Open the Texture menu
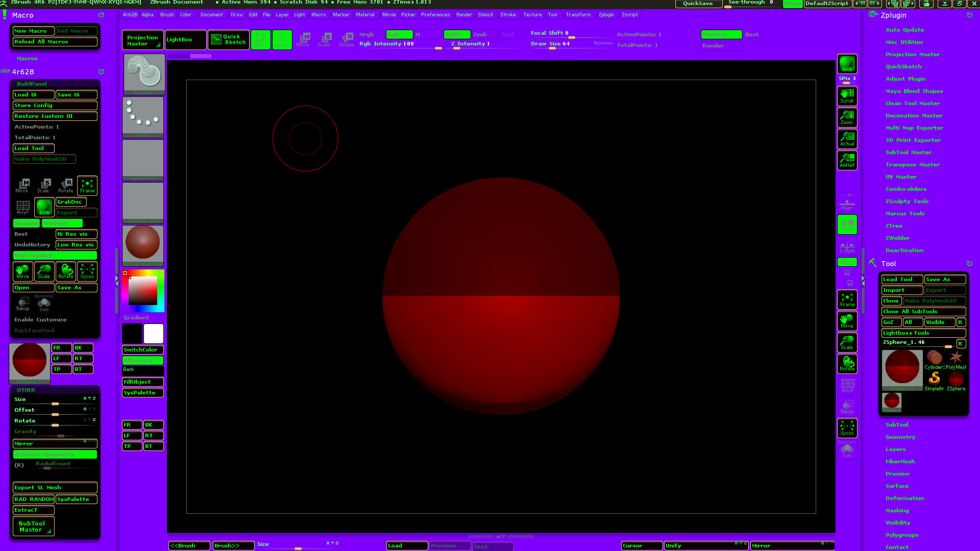Screen dimensions: 980x551 (532, 14)
